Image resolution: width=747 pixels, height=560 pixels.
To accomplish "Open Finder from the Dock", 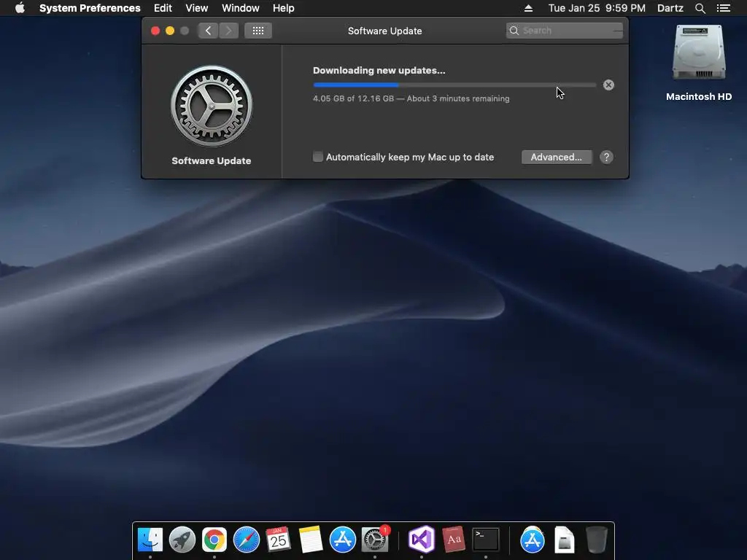I will click(150, 540).
